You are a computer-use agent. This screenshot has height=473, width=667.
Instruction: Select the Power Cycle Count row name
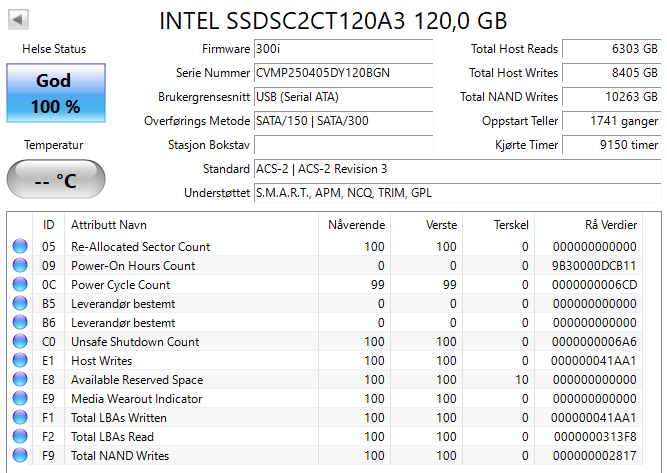pos(120,285)
